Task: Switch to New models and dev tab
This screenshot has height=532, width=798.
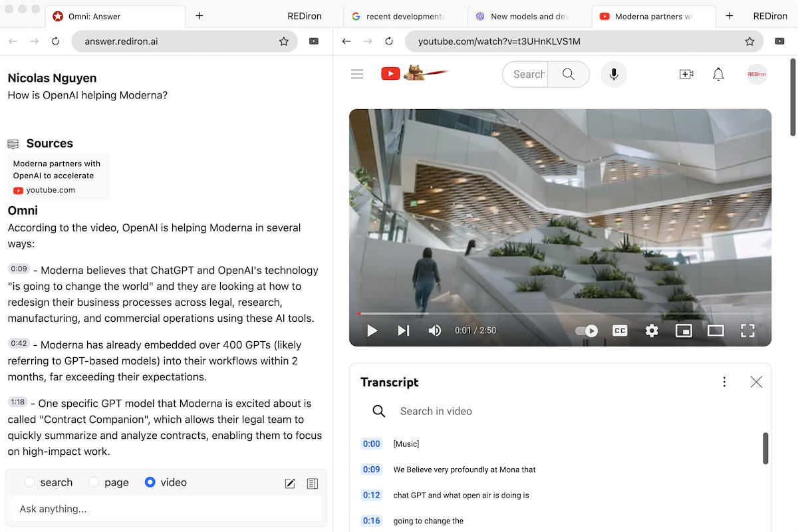Action: coord(529,16)
